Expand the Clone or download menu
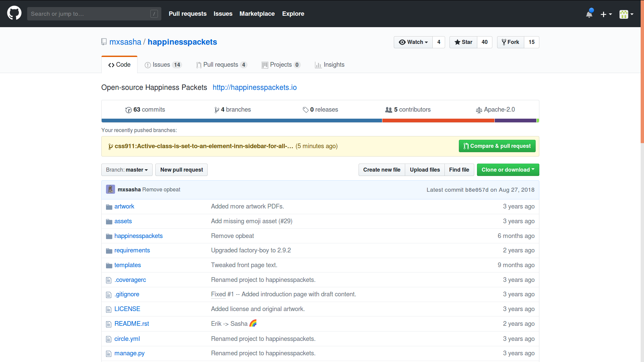 [508, 170]
